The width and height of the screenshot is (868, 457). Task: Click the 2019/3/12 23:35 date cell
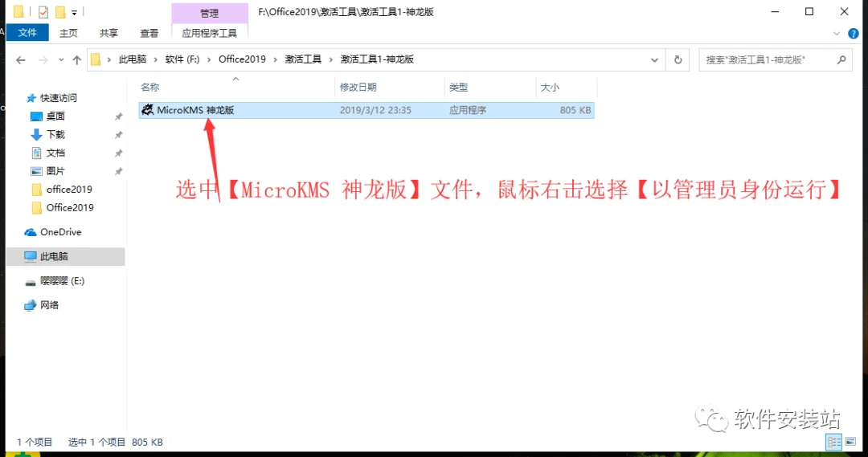[x=375, y=110]
